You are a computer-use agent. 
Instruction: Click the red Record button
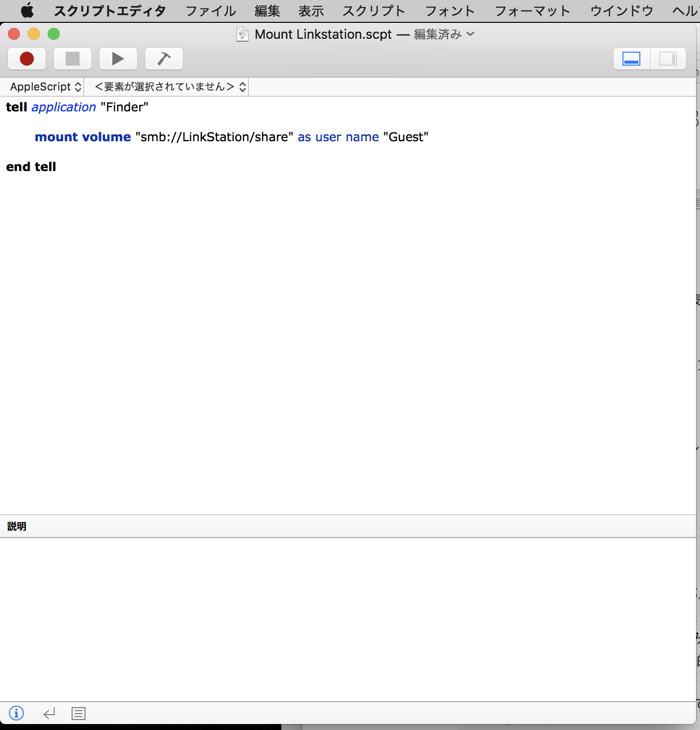[27, 59]
